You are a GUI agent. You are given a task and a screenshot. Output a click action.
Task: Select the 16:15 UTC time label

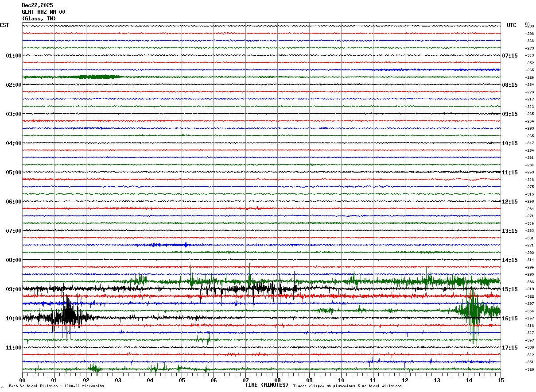click(x=510, y=319)
